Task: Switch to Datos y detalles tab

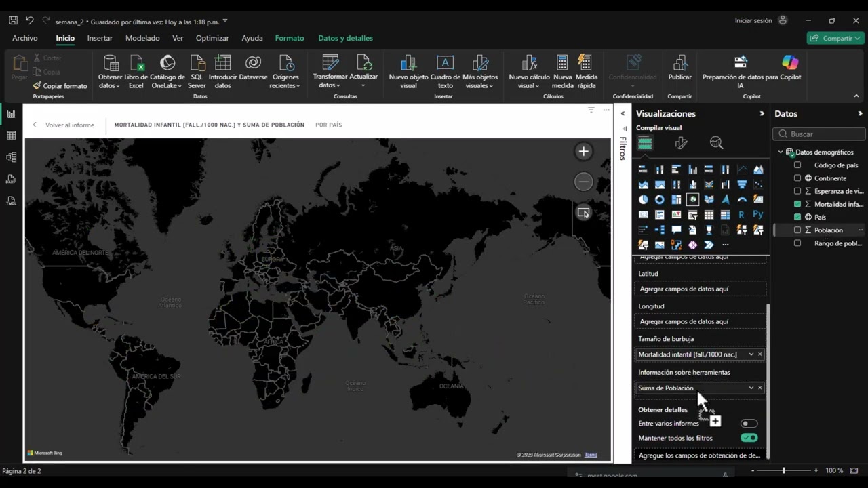Action: pos(345,38)
